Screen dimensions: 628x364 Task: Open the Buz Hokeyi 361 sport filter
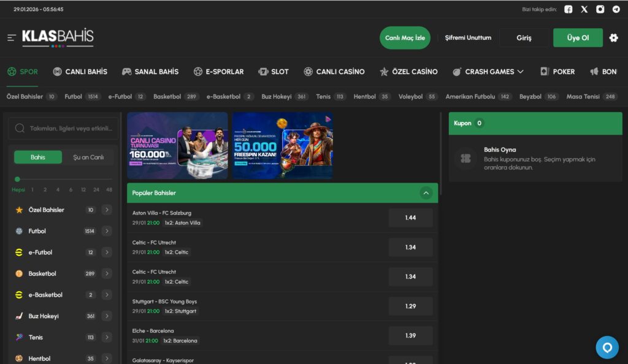click(x=285, y=96)
